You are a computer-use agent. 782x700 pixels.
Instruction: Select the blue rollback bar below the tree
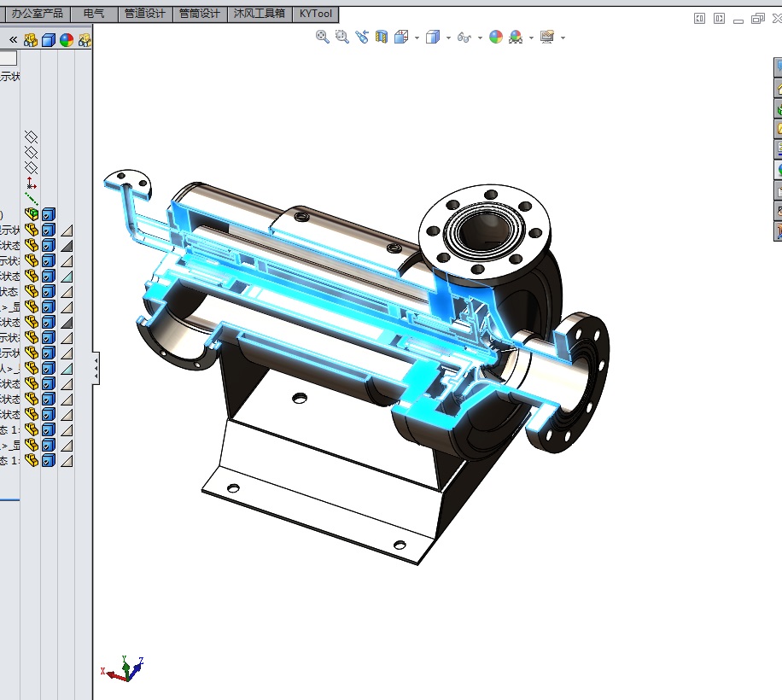pos(10,499)
